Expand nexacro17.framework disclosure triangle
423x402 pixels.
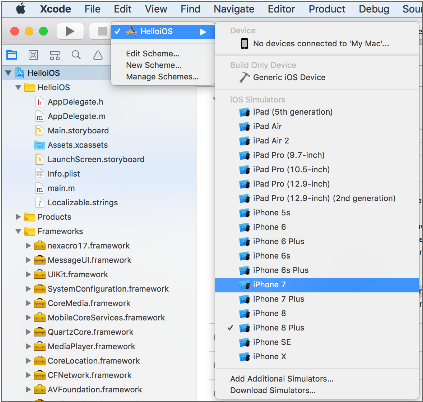tap(28, 246)
